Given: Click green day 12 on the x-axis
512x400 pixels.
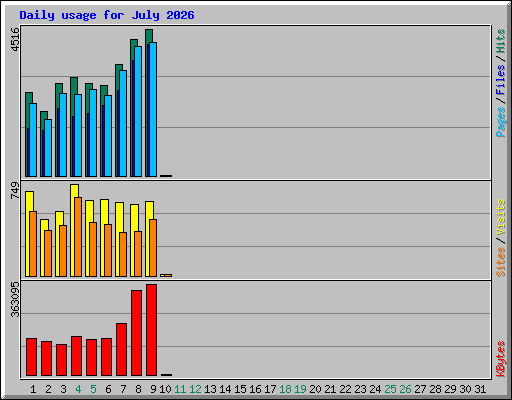Looking at the screenshot, I should pyautogui.click(x=195, y=389).
